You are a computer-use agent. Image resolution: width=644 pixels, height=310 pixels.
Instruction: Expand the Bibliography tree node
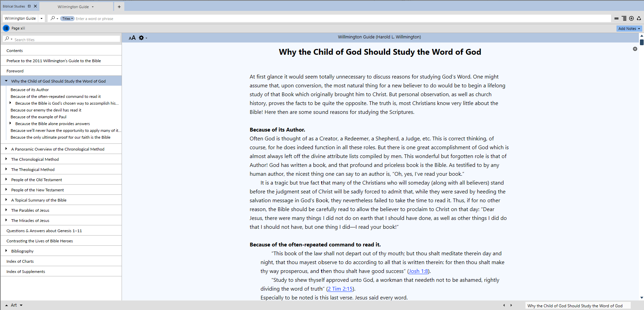click(6, 251)
